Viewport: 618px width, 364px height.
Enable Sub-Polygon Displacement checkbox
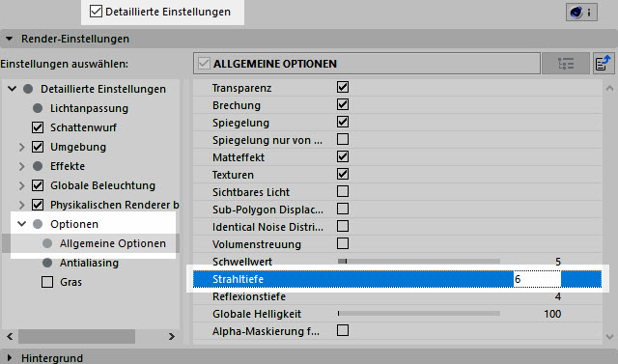[x=343, y=209]
